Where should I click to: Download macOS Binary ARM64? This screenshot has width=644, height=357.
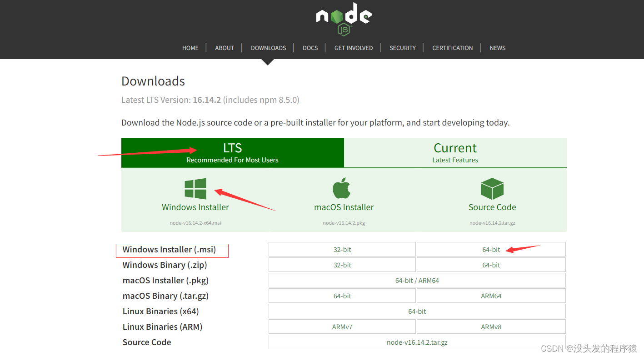click(x=491, y=296)
